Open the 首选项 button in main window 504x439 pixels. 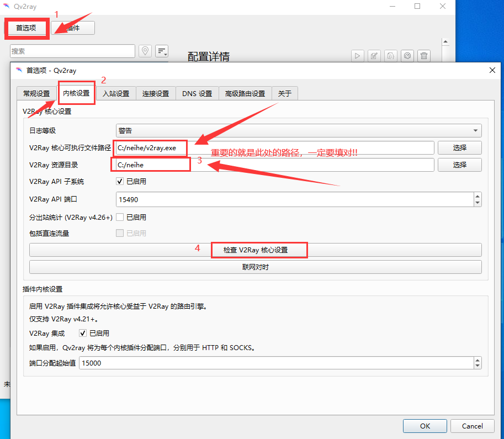click(x=26, y=28)
